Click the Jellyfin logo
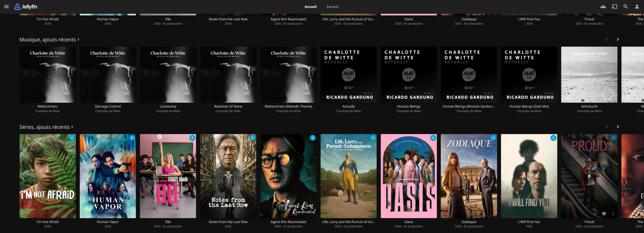644x233 pixels. pos(26,7)
